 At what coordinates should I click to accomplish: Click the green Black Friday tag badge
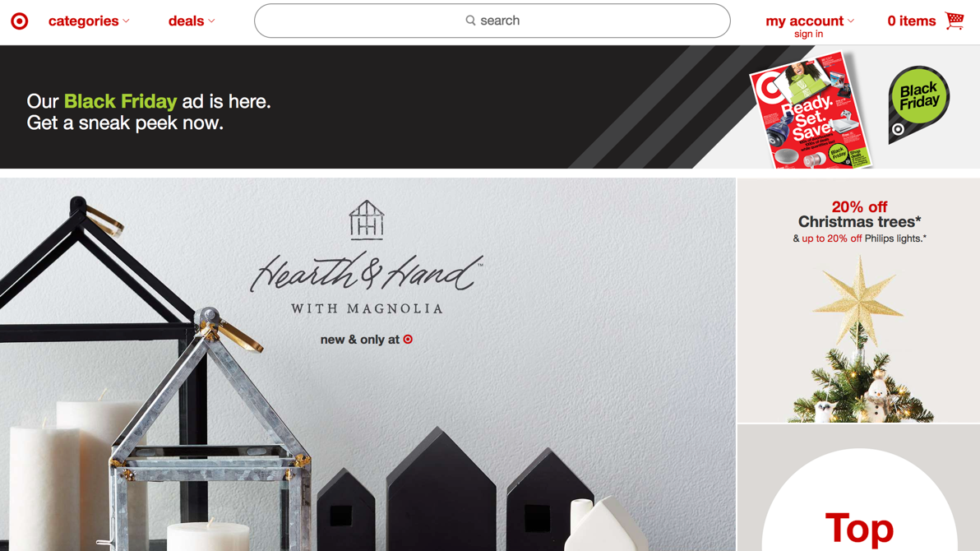pyautogui.click(x=919, y=104)
